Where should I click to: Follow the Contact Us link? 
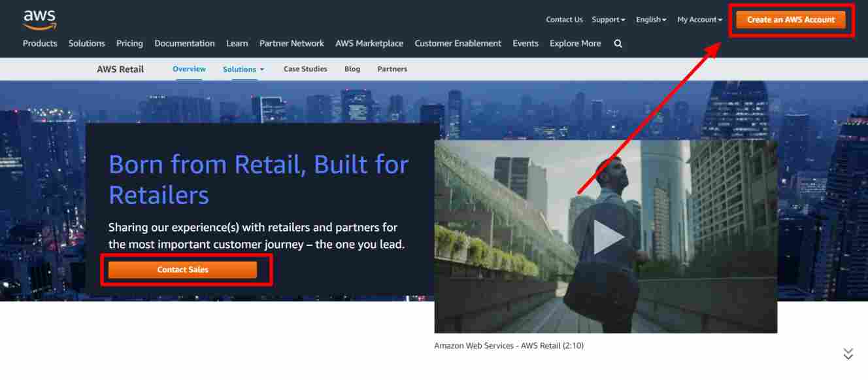click(x=564, y=20)
